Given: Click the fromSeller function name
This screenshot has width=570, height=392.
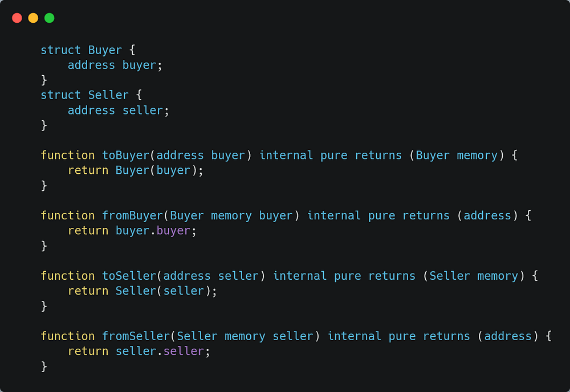Looking at the screenshot, I should click(136, 336).
